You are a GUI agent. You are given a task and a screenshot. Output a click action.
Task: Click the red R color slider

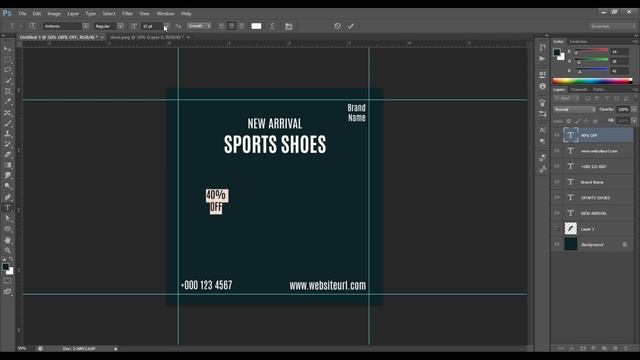591,51
